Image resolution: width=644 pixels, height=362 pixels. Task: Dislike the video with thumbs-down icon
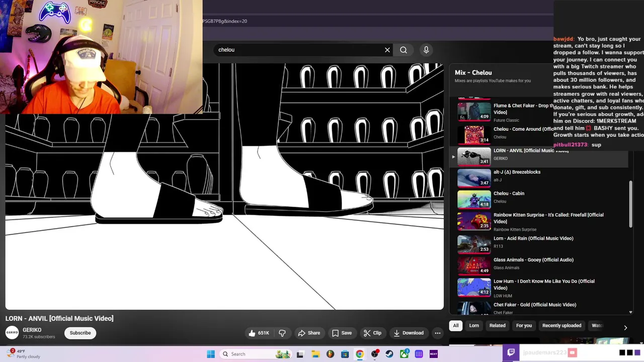tap(282, 333)
